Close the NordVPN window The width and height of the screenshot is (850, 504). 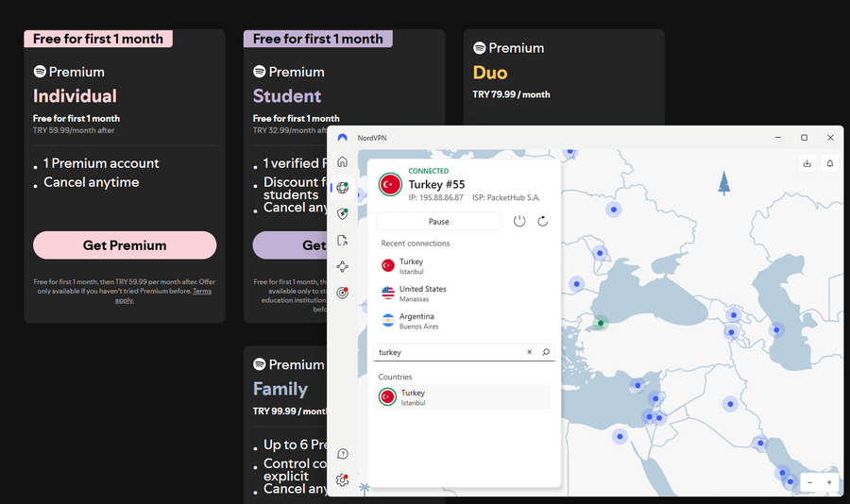(830, 138)
